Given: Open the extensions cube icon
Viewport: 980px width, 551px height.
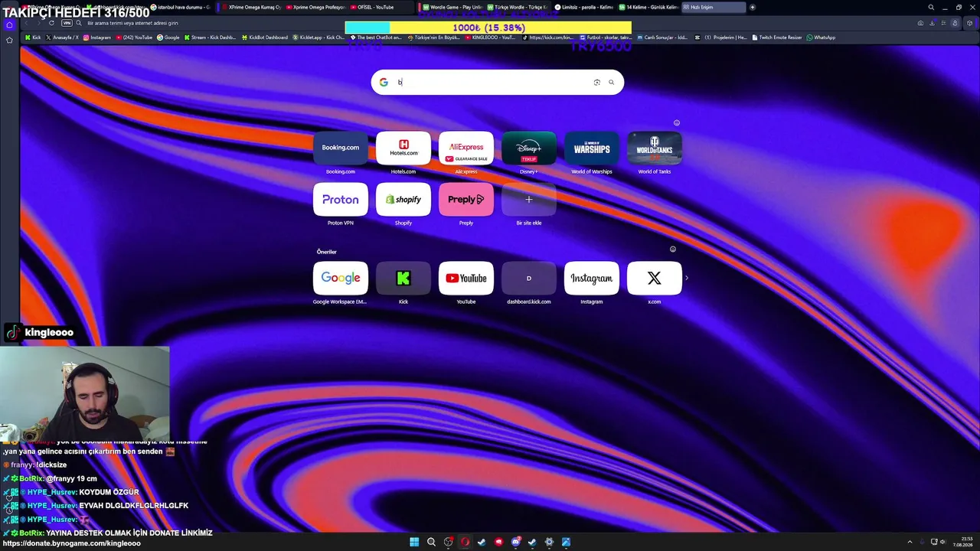Looking at the screenshot, I should point(970,23).
